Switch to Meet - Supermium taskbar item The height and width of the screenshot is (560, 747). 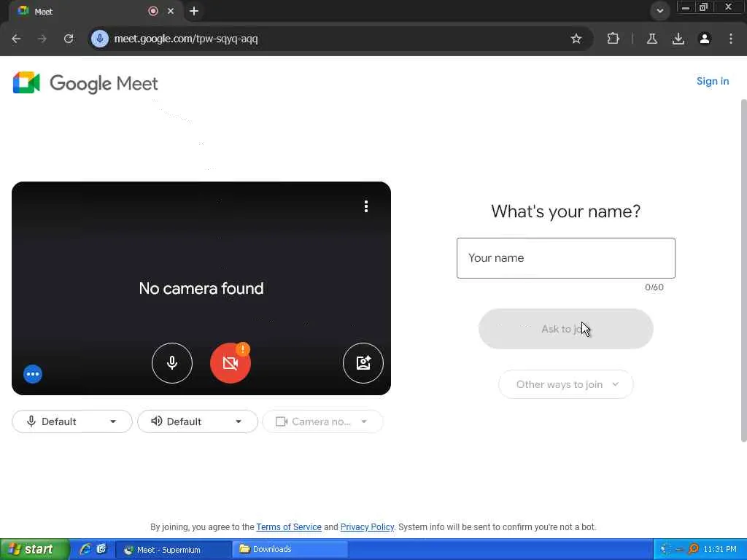click(x=174, y=550)
